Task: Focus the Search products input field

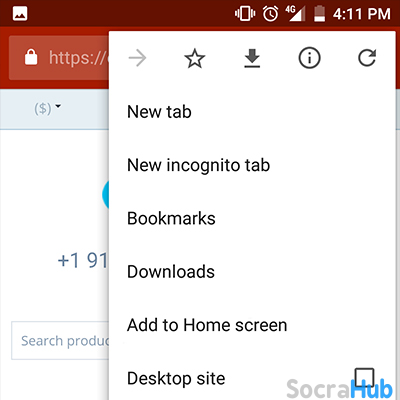Action: pos(61,341)
